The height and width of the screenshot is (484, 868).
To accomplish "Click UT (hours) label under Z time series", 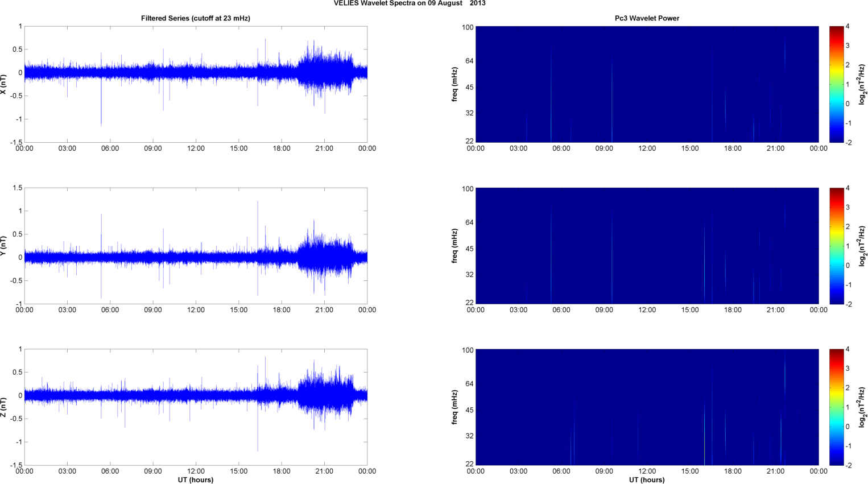I will (x=196, y=480).
